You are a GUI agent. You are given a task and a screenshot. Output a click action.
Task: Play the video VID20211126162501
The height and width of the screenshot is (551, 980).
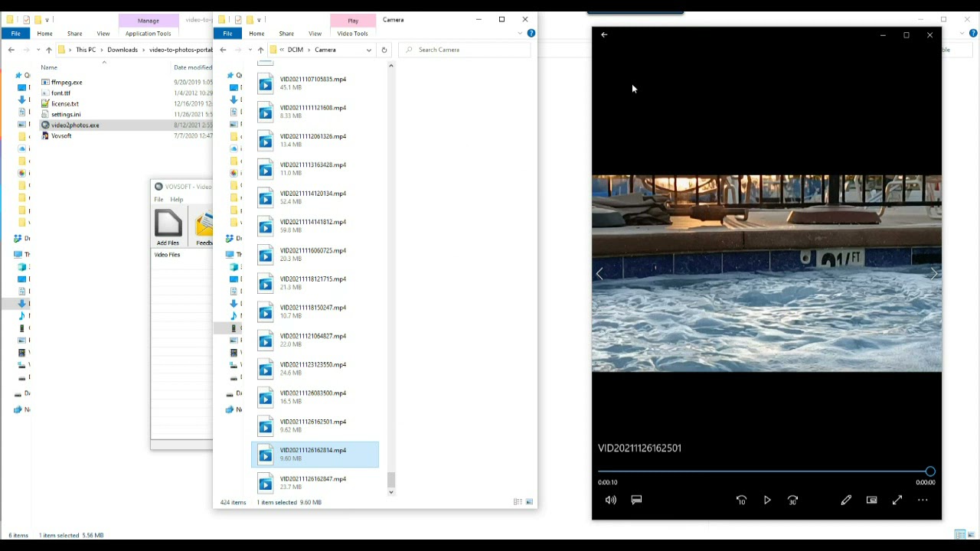point(767,500)
